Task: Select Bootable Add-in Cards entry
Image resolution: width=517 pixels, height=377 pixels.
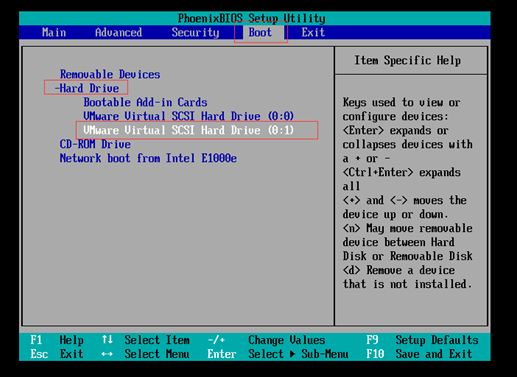Action: (145, 102)
